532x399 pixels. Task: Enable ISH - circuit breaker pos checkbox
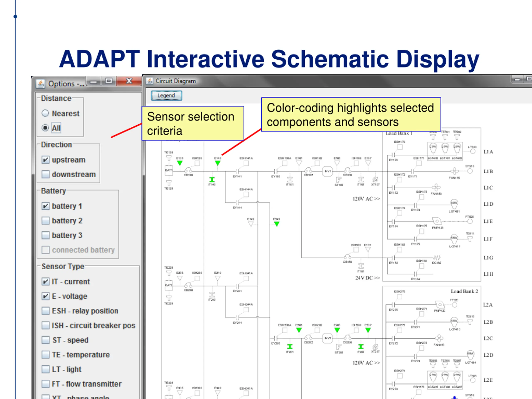click(45, 325)
